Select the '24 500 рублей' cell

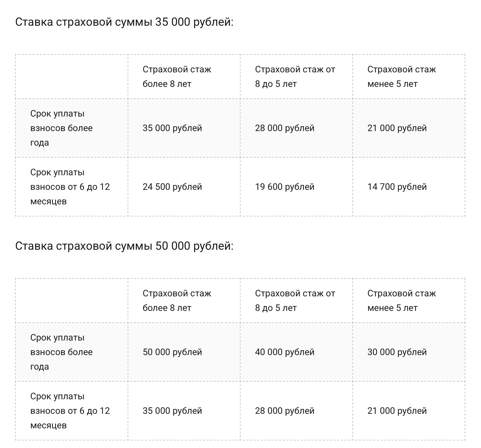pos(172,187)
